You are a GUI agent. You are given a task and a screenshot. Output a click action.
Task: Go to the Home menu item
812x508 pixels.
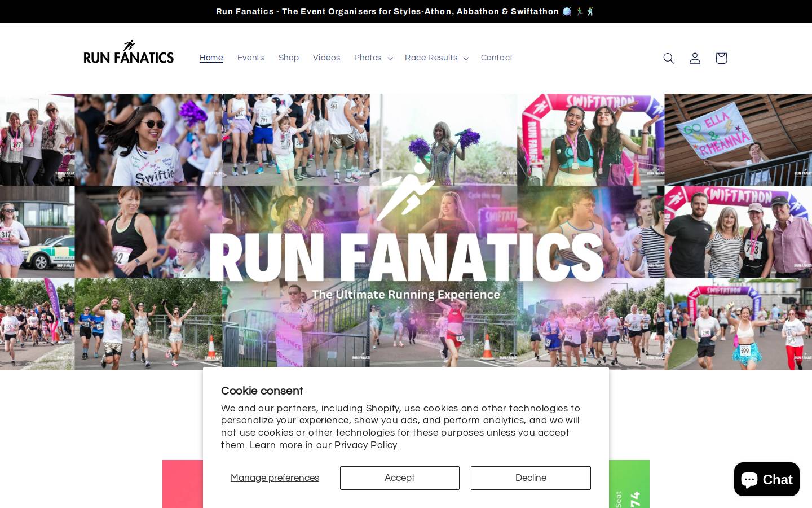pyautogui.click(x=211, y=58)
